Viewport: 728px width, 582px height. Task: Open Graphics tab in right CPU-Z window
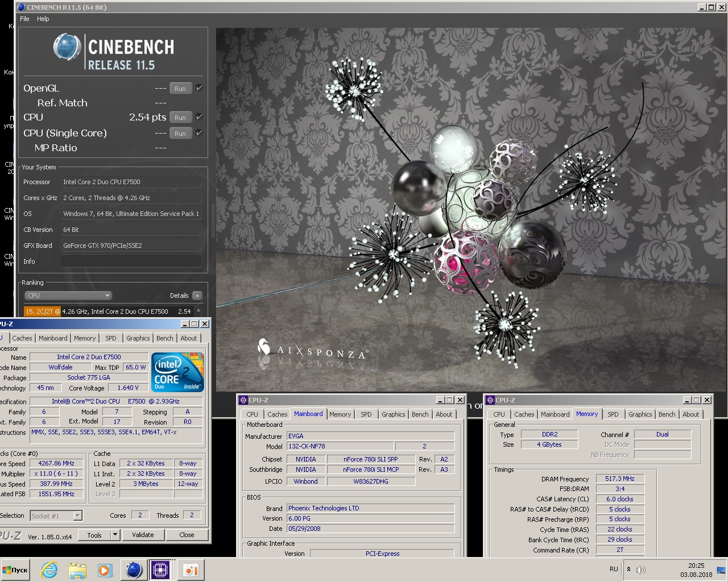[x=640, y=414]
